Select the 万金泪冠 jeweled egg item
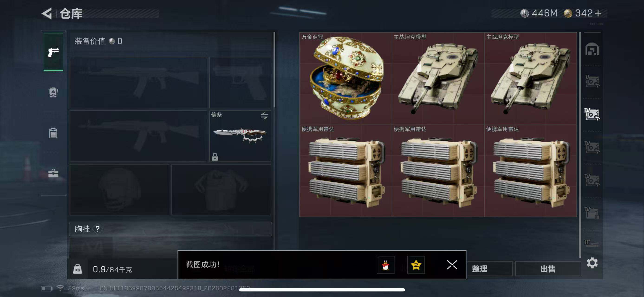 (x=346, y=78)
